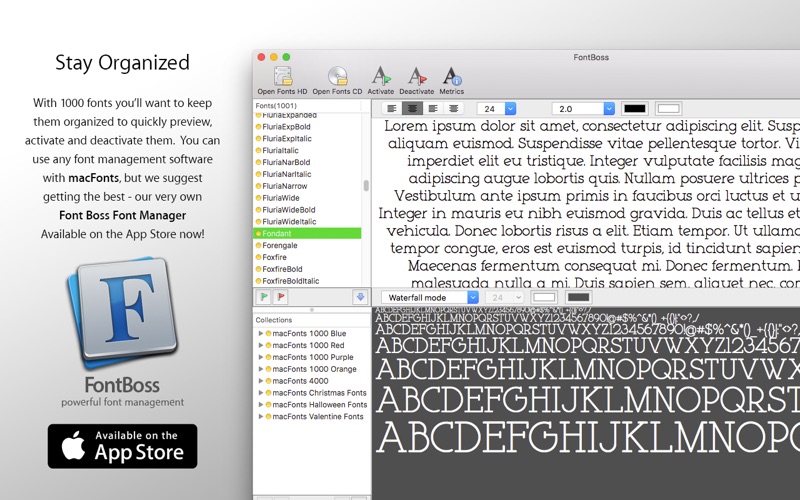This screenshot has width=800, height=500.
Task: Click the green flag activate button under the font list
Action: coord(264,297)
